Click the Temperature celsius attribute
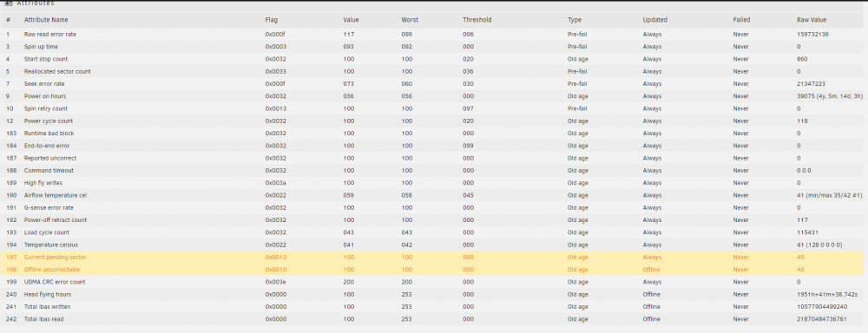Image resolution: width=868 pixels, height=333 pixels. click(51, 245)
